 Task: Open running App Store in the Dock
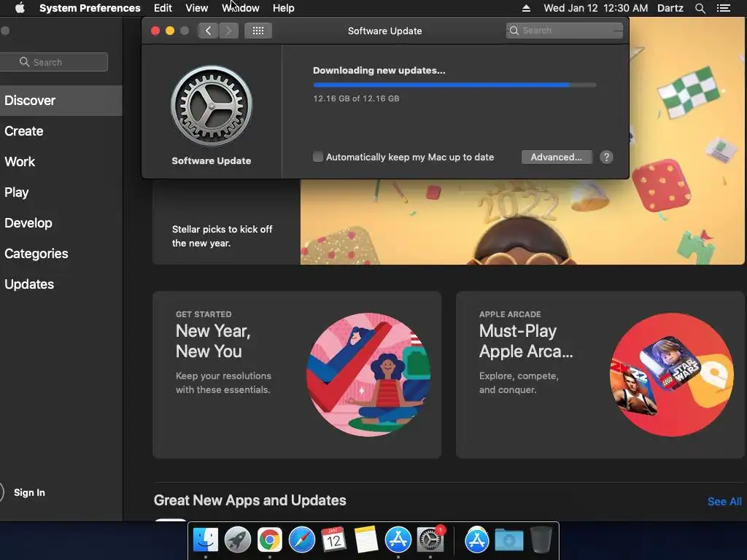[398, 540]
